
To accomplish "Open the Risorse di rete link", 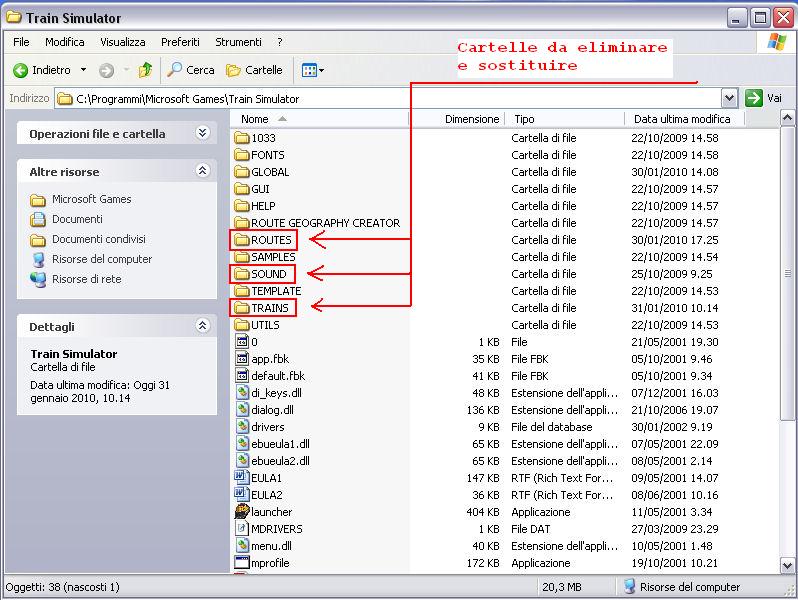I will (x=87, y=279).
